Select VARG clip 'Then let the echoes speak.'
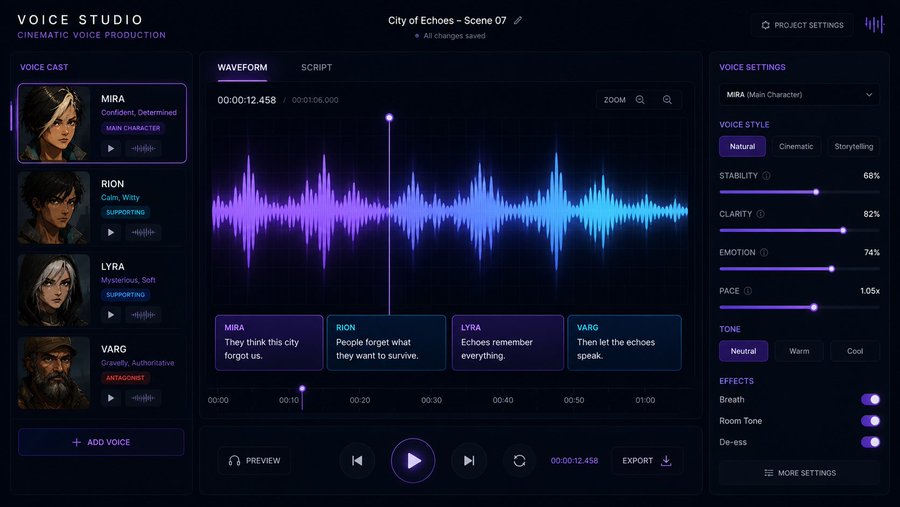Image resolution: width=900 pixels, height=507 pixels. (x=624, y=343)
